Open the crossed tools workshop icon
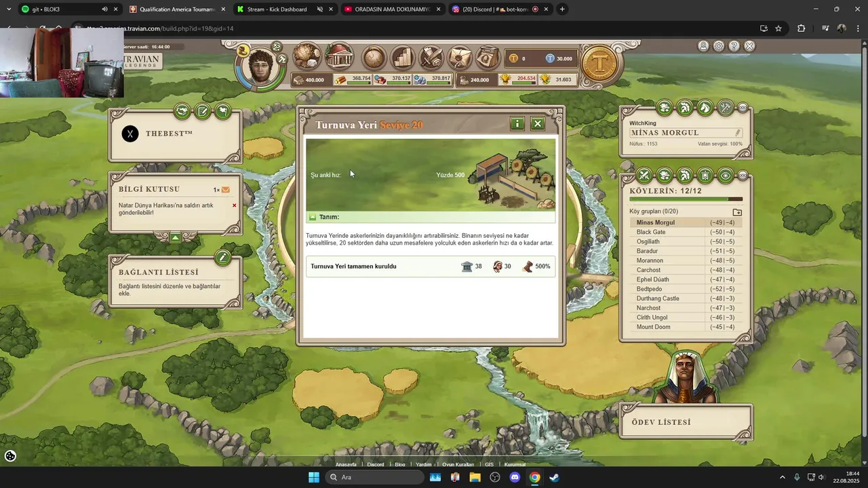The image size is (868, 488). tap(726, 107)
